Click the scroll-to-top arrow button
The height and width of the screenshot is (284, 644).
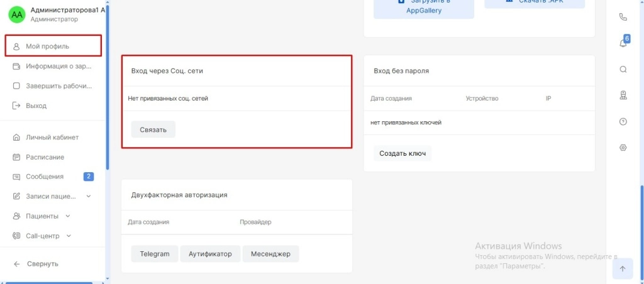click(x=623, y=269)
